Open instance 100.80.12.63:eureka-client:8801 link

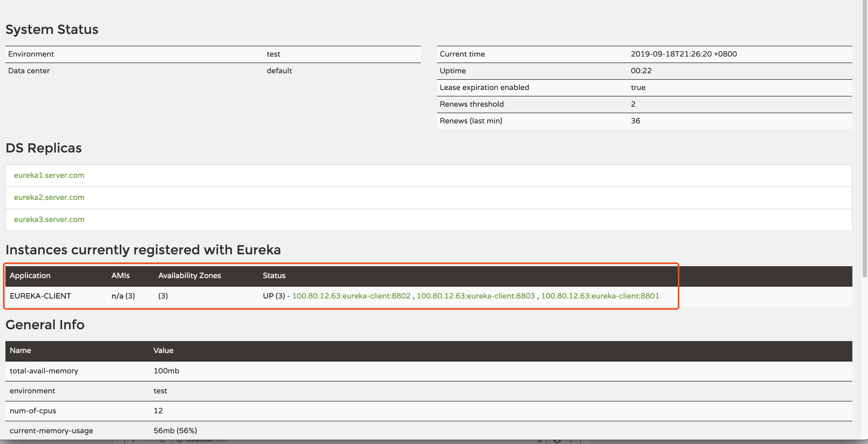(600, 296)
